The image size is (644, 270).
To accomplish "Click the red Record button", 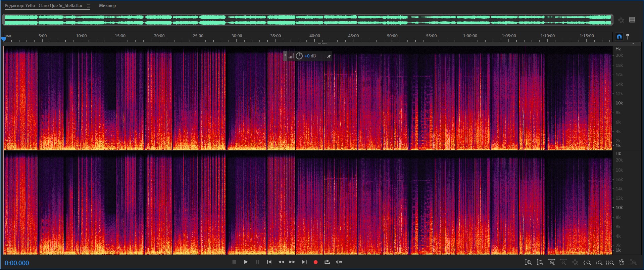I will pos(315,262).
